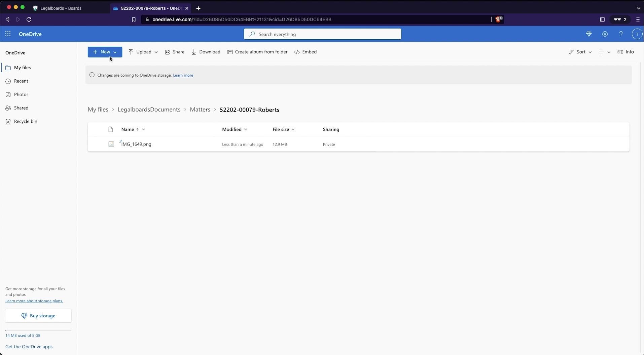The height and width of the screenshot is (355, 644).
Task: Open the Photos section
Action: click(22, 94)
